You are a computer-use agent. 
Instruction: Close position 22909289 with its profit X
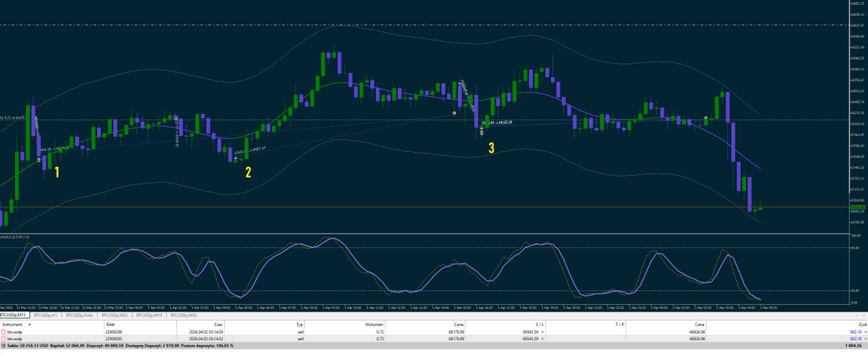(864, 331)
